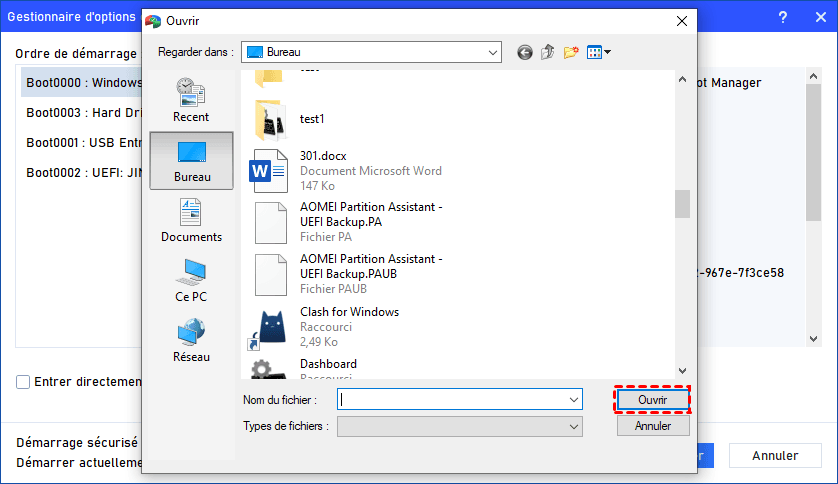Go up one folder level

click(x=547, y=52)
